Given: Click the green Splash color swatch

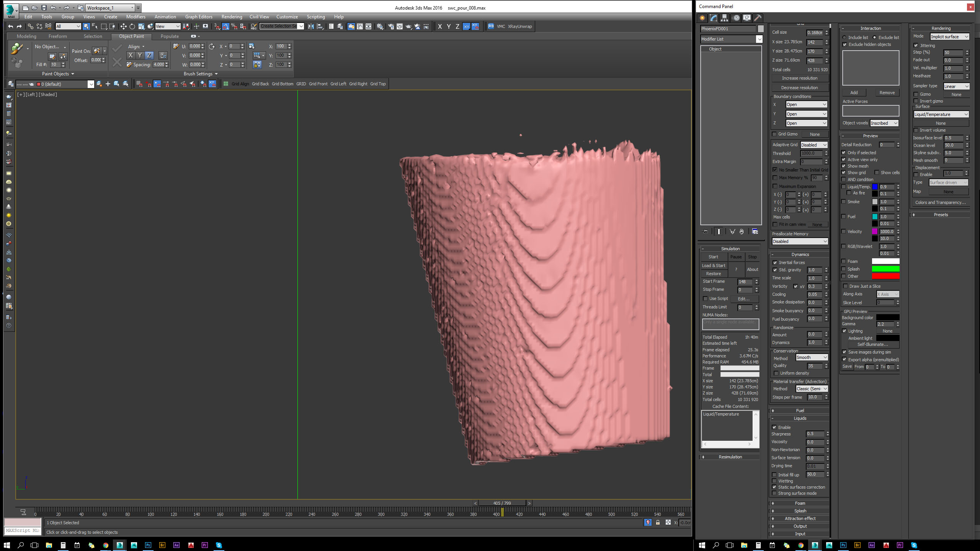Looking at the screenshot, I should (885, 269).
